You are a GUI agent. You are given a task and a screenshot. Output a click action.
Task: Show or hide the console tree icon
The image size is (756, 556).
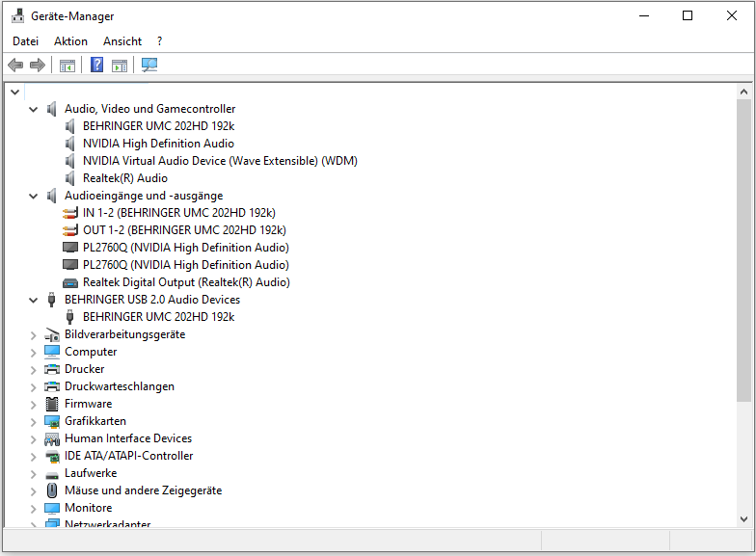click(x=67, y=66)
